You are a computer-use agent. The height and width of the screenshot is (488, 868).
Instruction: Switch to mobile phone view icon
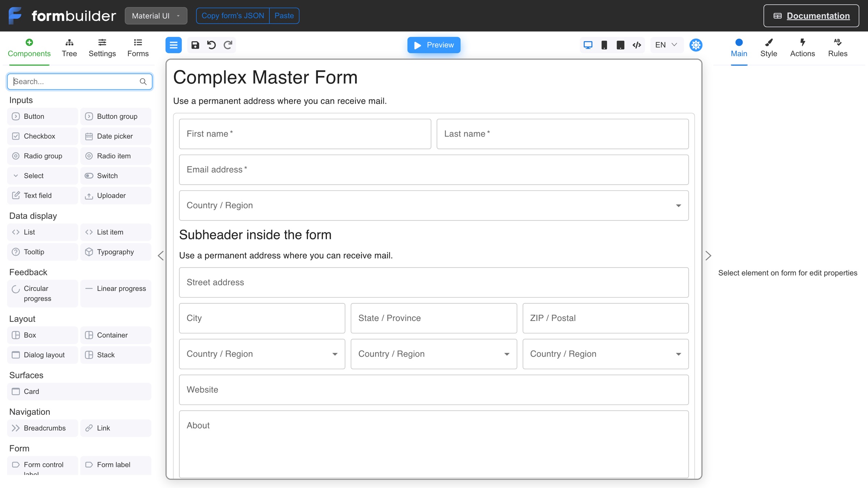pyautogui.click(x=604, y=45)
